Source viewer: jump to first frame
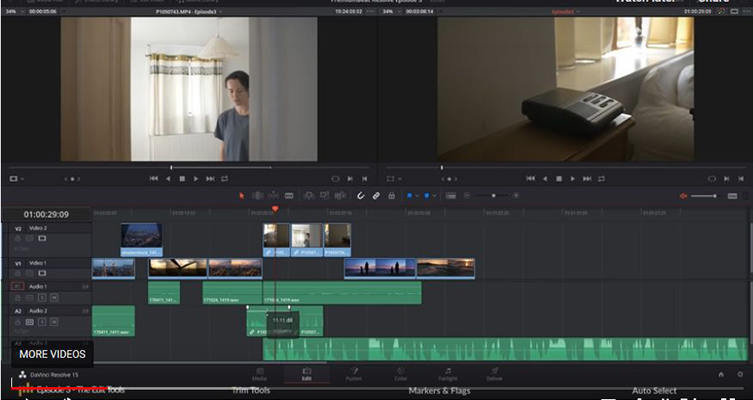753x400 pixels. point(154,179)
